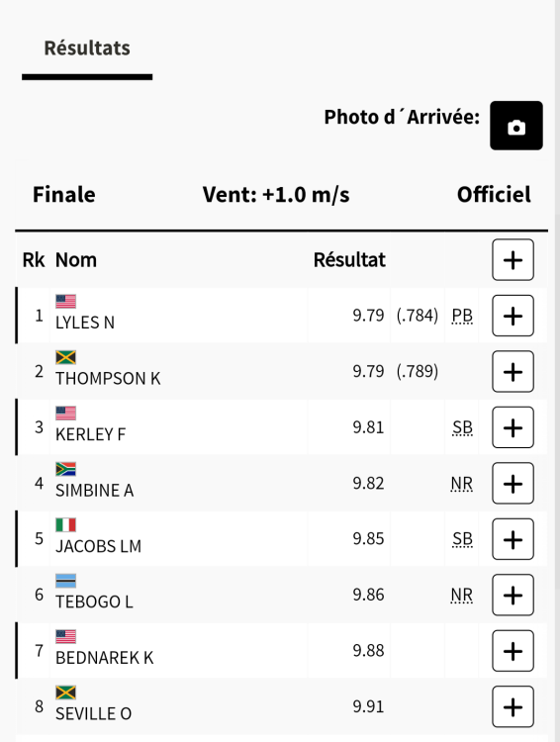Screen dimensions: 560x742
Task: Expand all rows with header plus button
Action: [x=513, y=260]
